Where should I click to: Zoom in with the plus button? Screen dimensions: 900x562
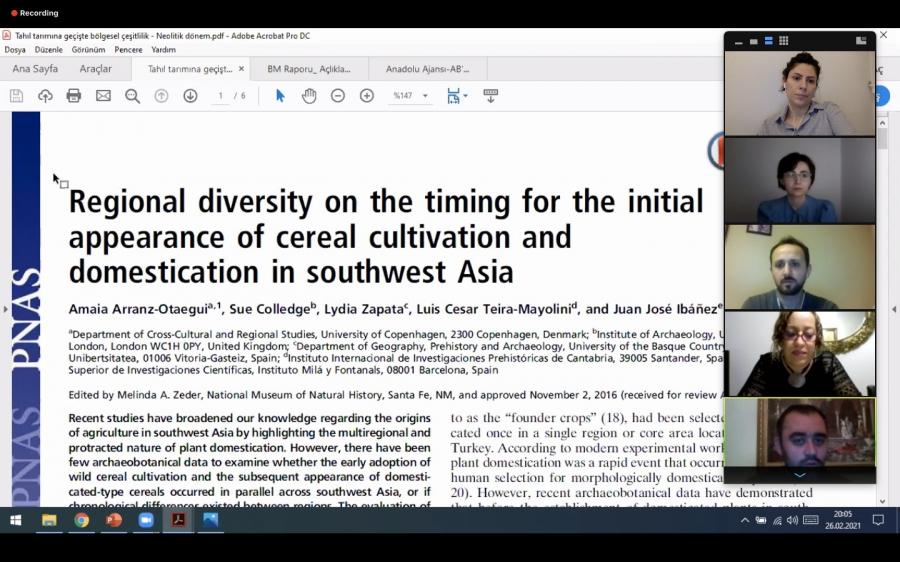[x=367, y=96]
